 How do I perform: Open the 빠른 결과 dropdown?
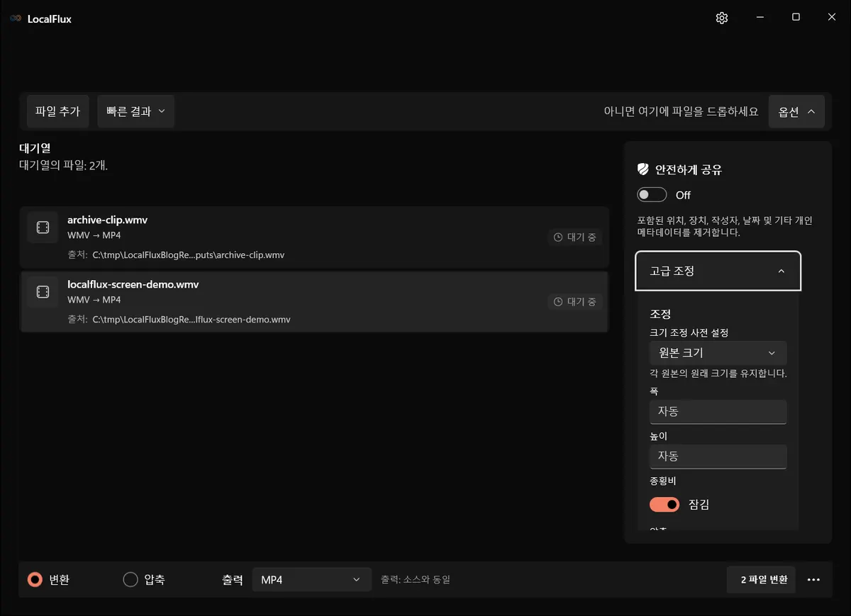[135, 111]
